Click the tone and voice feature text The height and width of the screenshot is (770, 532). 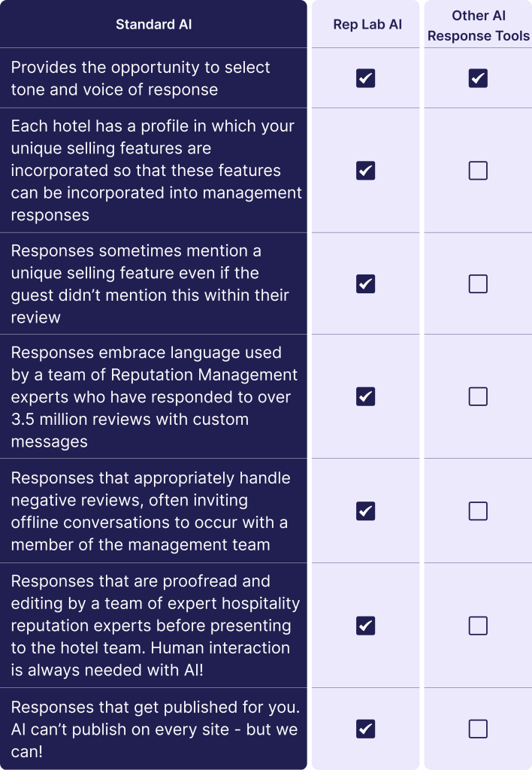pyautogui.click(x=141, y=78)
